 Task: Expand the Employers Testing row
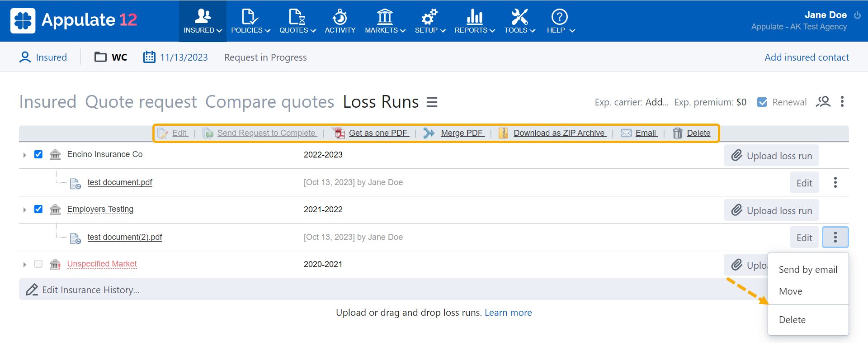click(x=24, y=210)
